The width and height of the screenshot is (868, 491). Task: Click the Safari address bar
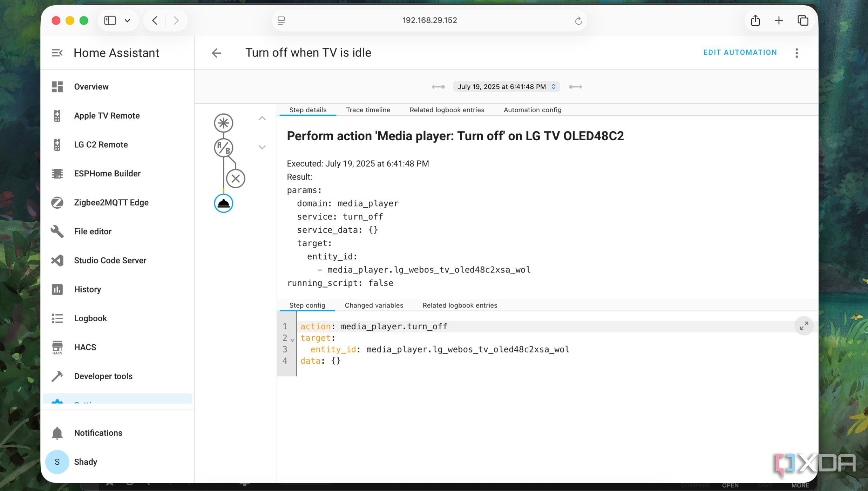pyautogui.click(x=429, y=21)
